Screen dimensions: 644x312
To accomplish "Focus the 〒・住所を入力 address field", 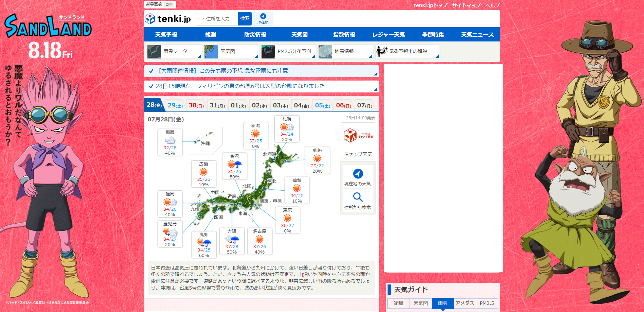I will [217, 19].
